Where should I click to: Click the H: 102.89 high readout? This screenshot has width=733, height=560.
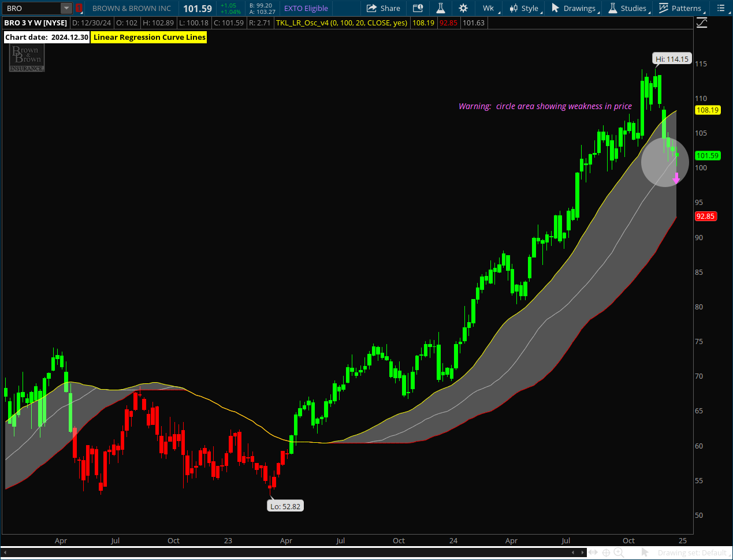(158, 23)
